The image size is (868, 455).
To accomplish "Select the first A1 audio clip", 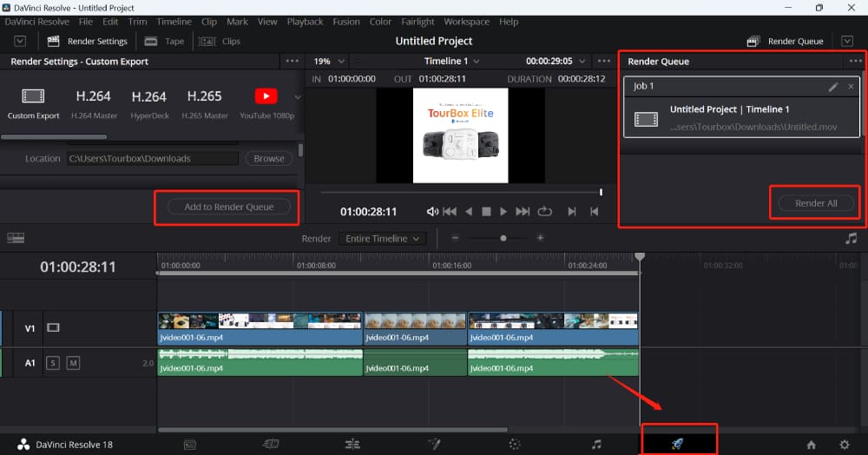I will click(x=260, y=362).
